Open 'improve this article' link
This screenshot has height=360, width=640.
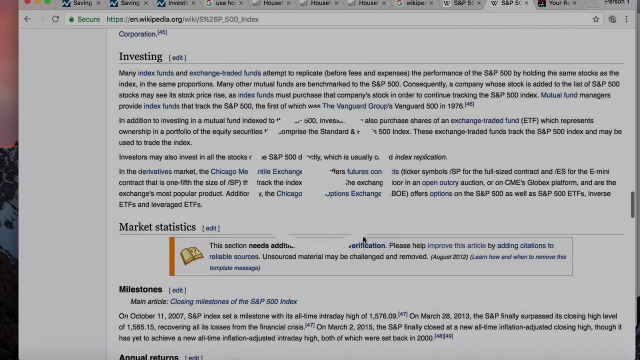(x=457, y=246)
